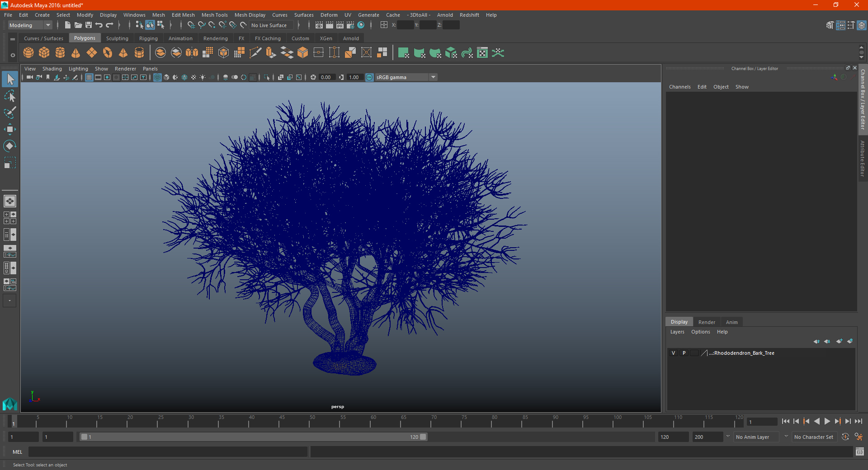This screenshot has width=868, height=470.
Task: Switch to the Rigging shelf tab
Action: coord(148,38)
